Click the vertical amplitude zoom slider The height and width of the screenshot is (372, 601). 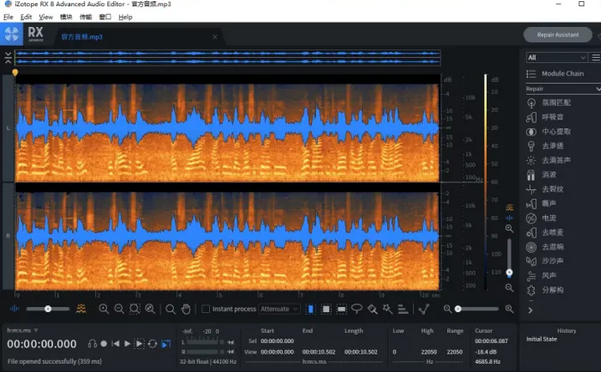point(509,257)
